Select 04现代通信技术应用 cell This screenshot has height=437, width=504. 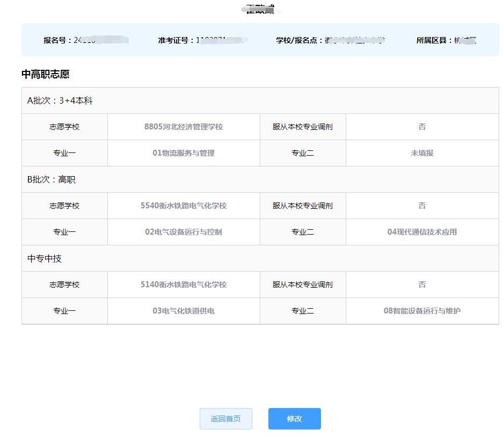pos(422,232)
